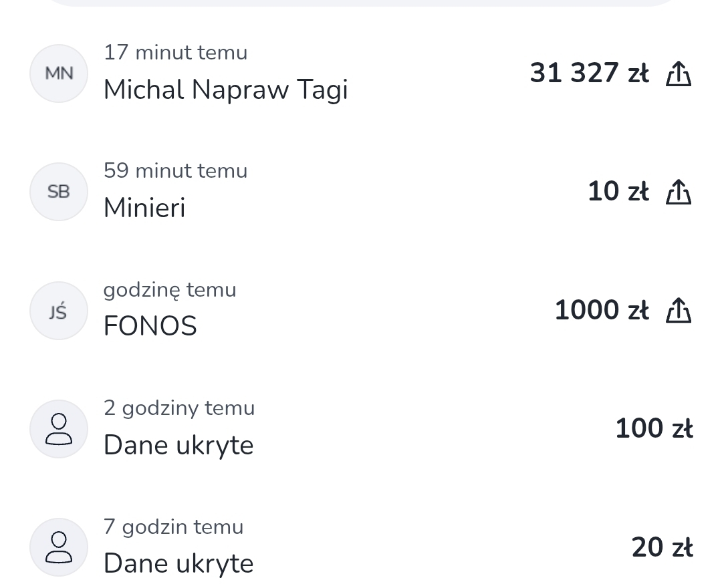This screenshot has height=588, width=722.
Task: Tap the share icon beside 31 327 zł
Action: (x=678, y=73)
